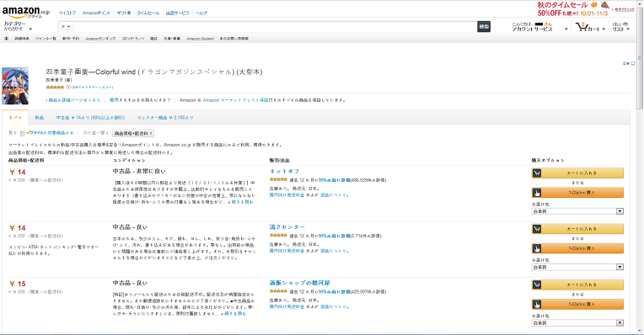This screenshot has height=335, width=644.
Task: Open delivery address dropdown in ネットオフ row
Action: (577, 211)
